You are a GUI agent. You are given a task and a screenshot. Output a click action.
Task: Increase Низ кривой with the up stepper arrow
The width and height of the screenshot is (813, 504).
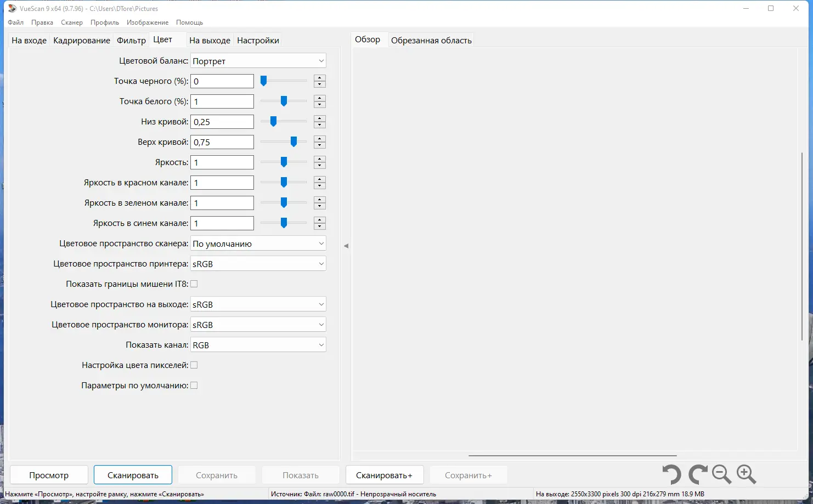[320, 118]
